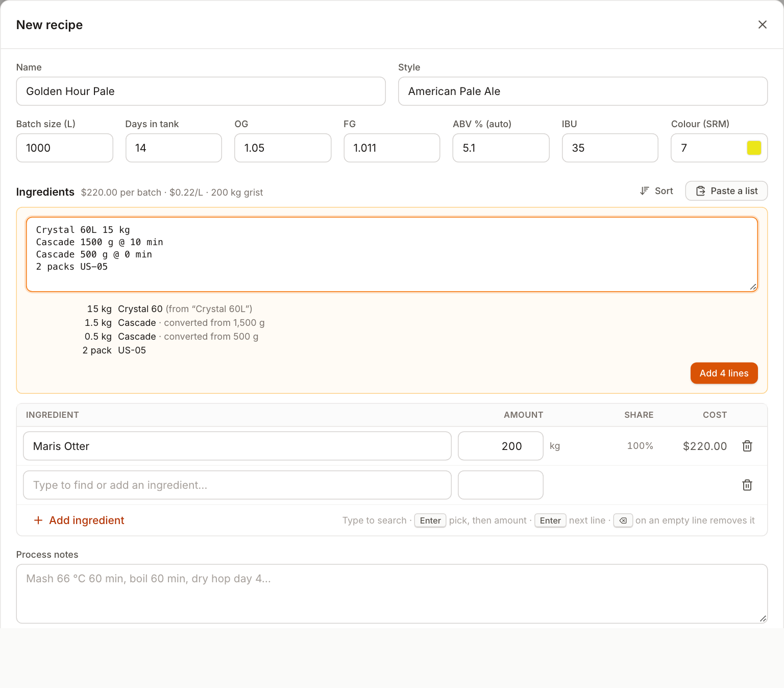The height and width of the screenshot is (688, 784).
Task: Click the '$220.00 per batch' summary text
Action: tap(121, 193)
